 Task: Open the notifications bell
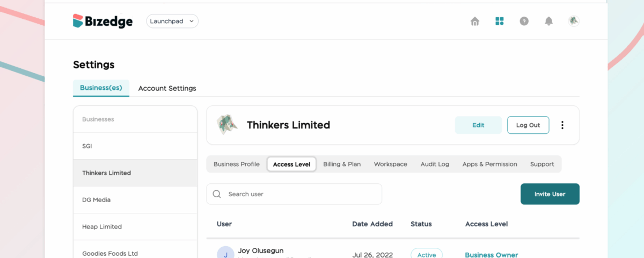[548, 21]
